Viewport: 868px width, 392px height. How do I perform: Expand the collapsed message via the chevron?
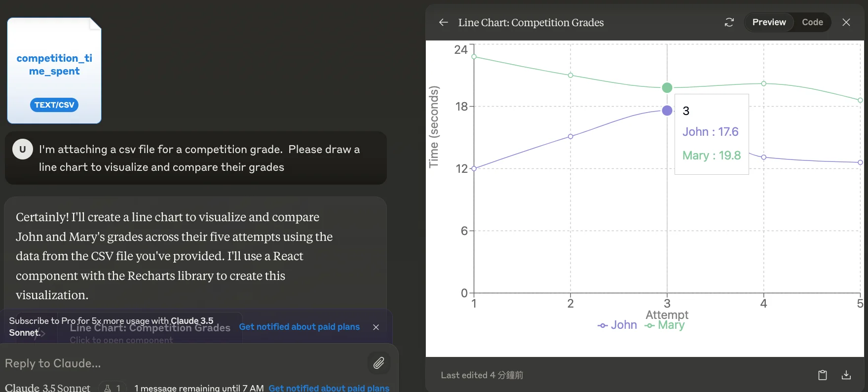(42, 333)
